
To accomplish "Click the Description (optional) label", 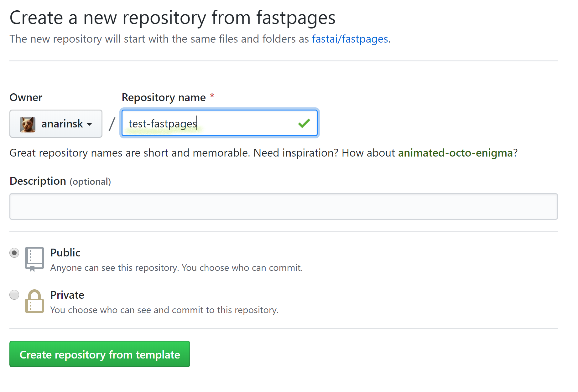I will (60, 181).
